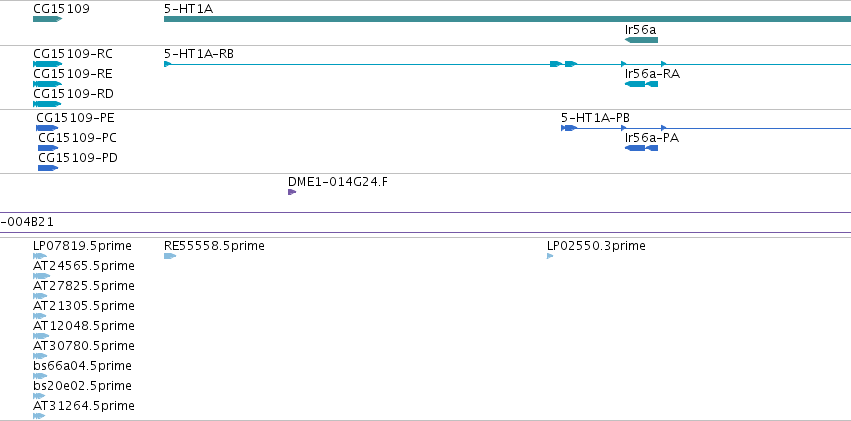Click the CG15109-PD protein glyph
The width and height of the screenshot is (851, 421).
pos(48,168)
